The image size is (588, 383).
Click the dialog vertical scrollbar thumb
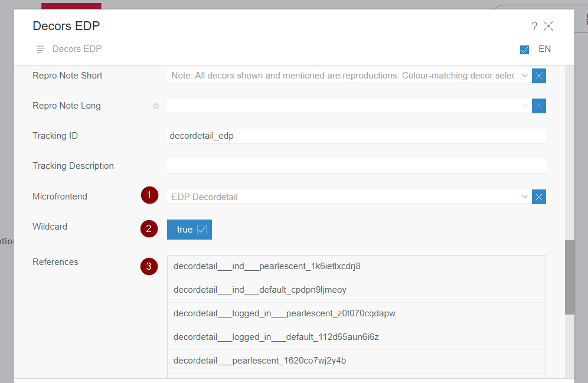[x=570, y=277]
